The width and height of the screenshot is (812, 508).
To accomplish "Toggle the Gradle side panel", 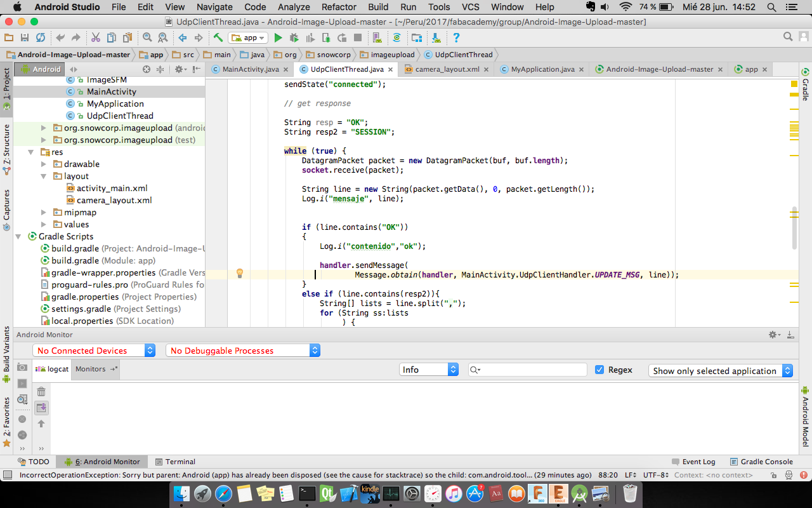I will 805,84.
